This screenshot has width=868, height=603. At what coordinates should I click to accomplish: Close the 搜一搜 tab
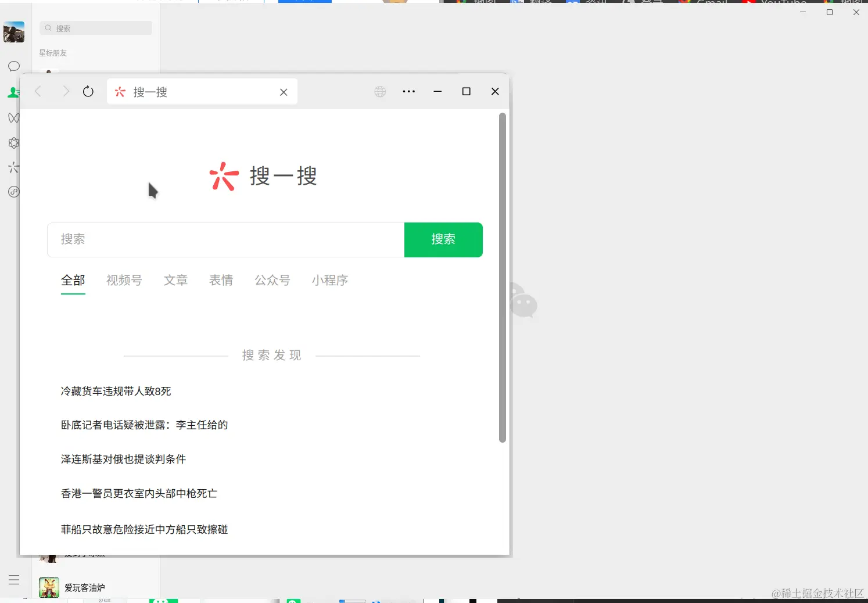click(284, 92)
